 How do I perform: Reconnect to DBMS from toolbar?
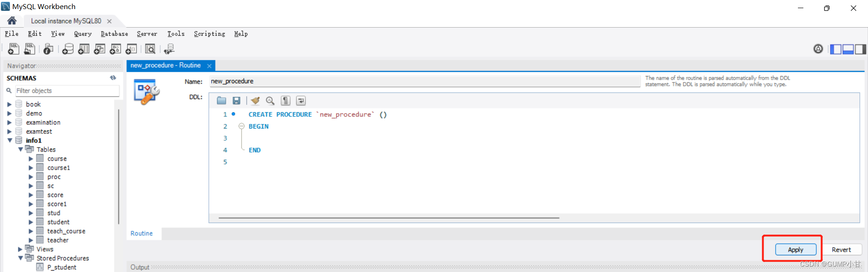169,49
